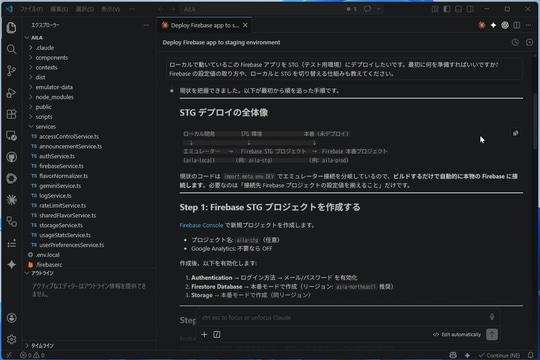Open geminiService.ts file

[60, 186]
